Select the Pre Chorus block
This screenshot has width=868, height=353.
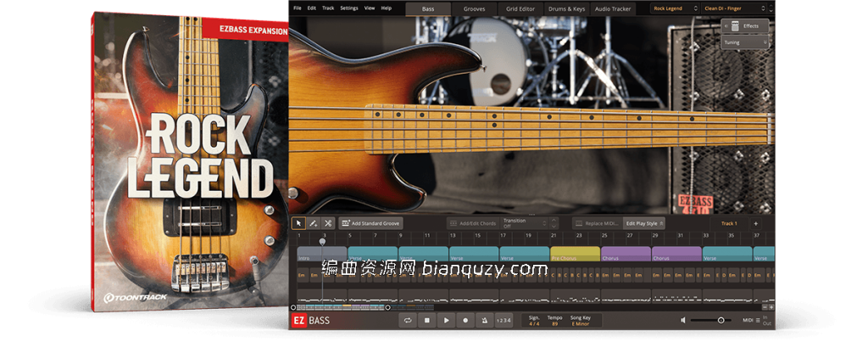576,254
